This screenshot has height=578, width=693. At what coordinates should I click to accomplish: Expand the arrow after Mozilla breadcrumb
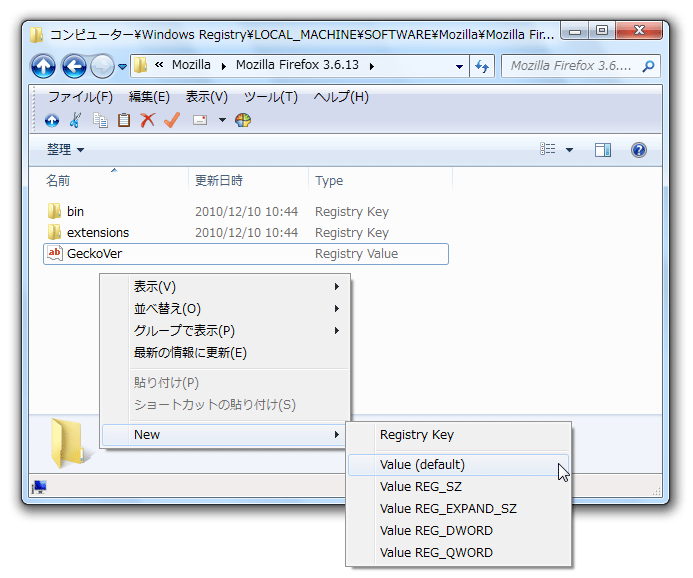pos(224,66)
